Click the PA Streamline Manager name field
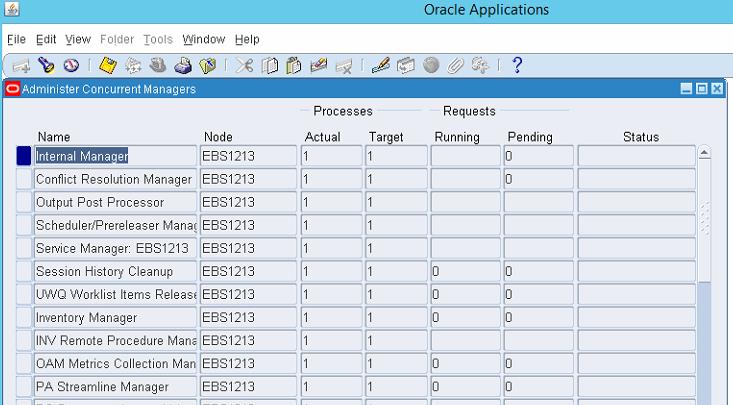Screen dimensions: 733x405 [x=115, y=387]
